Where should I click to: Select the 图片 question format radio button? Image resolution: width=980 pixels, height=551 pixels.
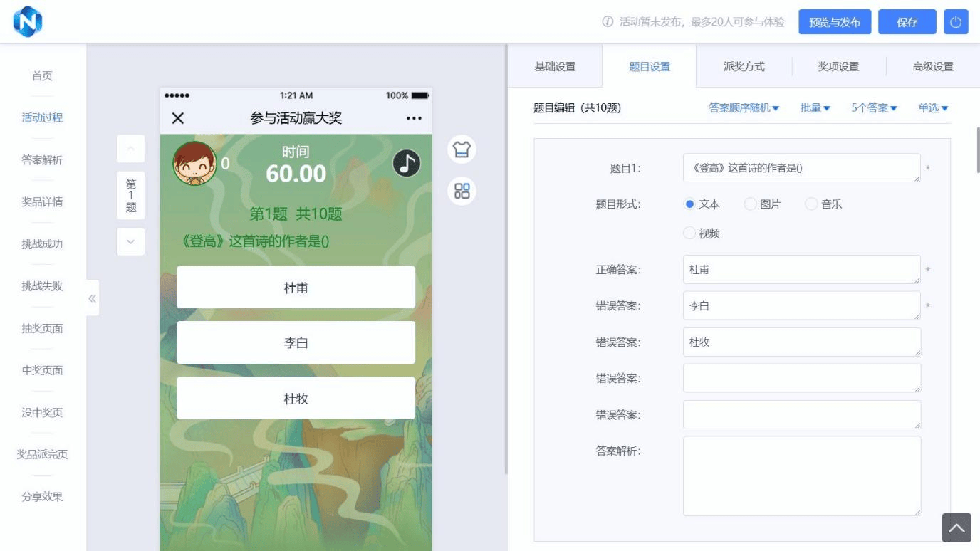pos(750,204)
